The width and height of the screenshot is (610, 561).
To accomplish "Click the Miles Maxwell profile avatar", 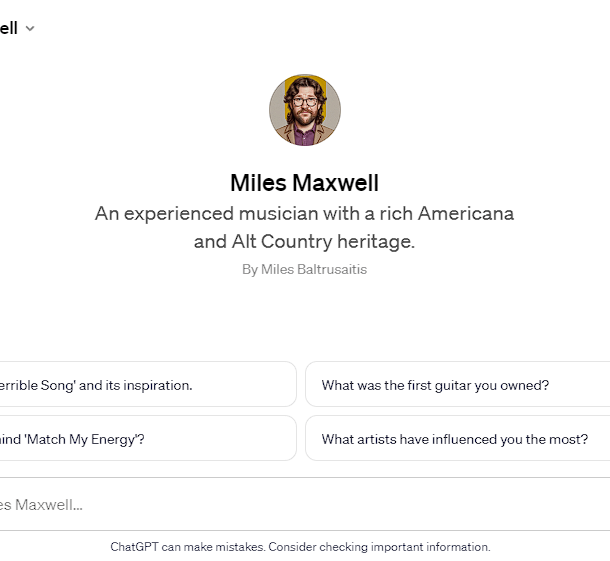I will click(305, 110).
